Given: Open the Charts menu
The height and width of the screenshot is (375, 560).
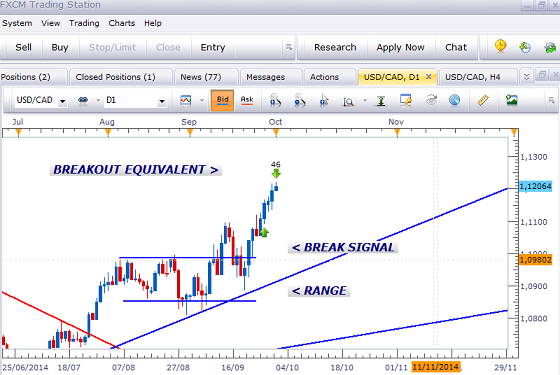Looking at the screenshot, I should pyautogui.click(x=122, y=23).
